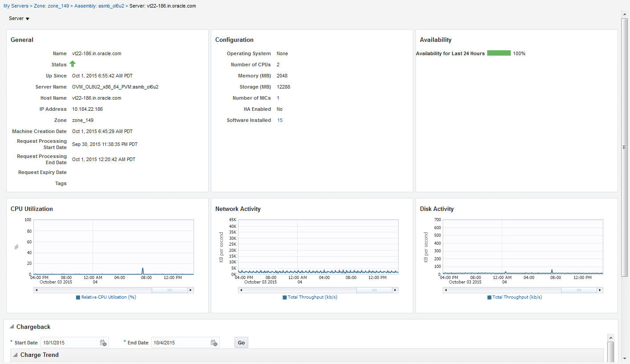Click the Network Activity legend color swatch
Image resolution: width=630 pixels, height=364 pixels.
point(285,297)
